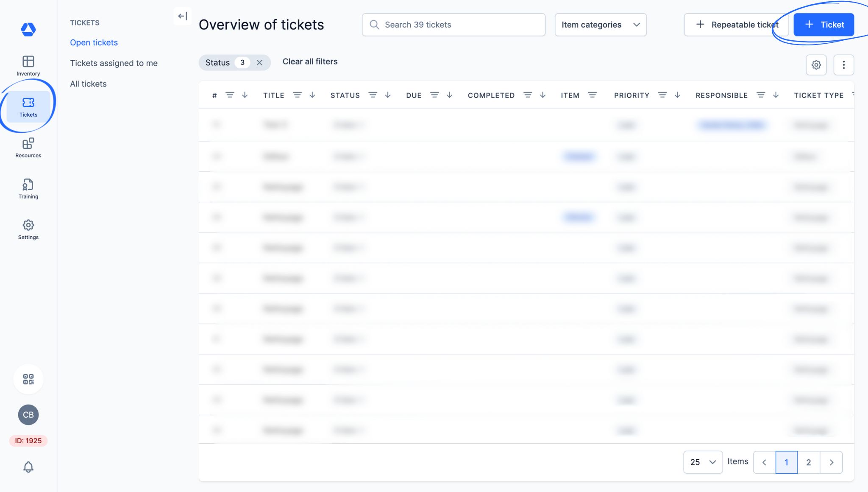Open the three-dot more options menu

pos(843,65)
